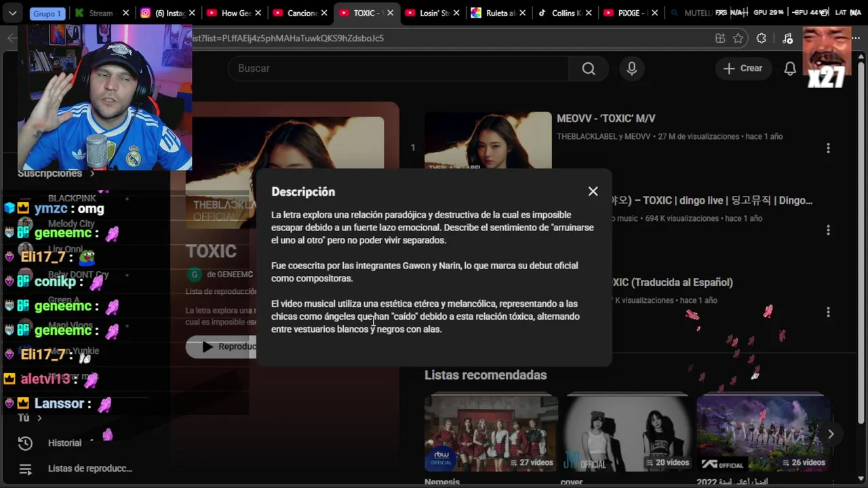Click the MEOVV - 'TOXIC' M/V title
This screenshot has height=488, width=868.
(x=606, y=119)
